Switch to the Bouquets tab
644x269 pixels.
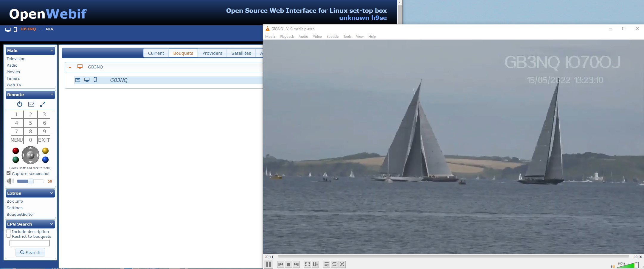183,53
